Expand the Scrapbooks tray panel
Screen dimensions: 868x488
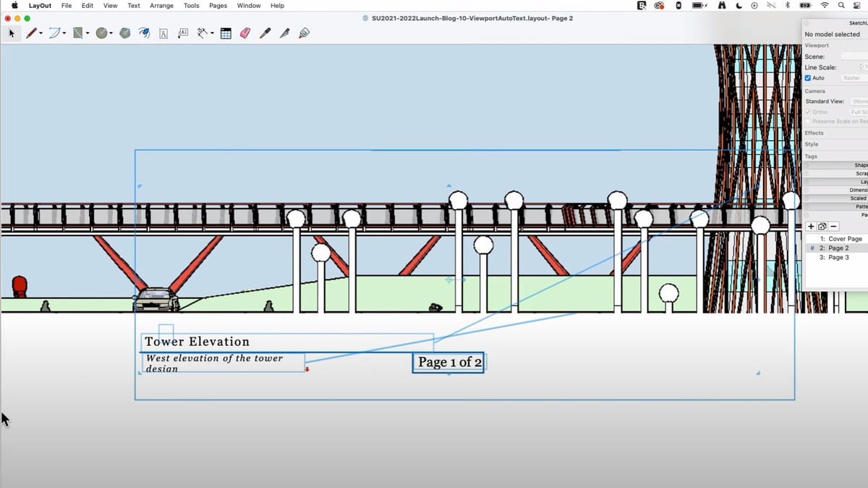(835, 173)
